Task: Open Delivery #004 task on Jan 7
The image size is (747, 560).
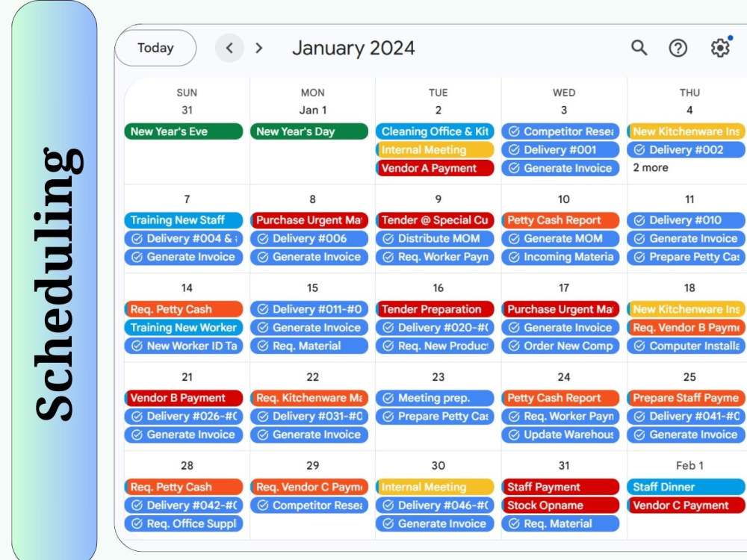Action: pyautogui.click(x=184, y=239)
